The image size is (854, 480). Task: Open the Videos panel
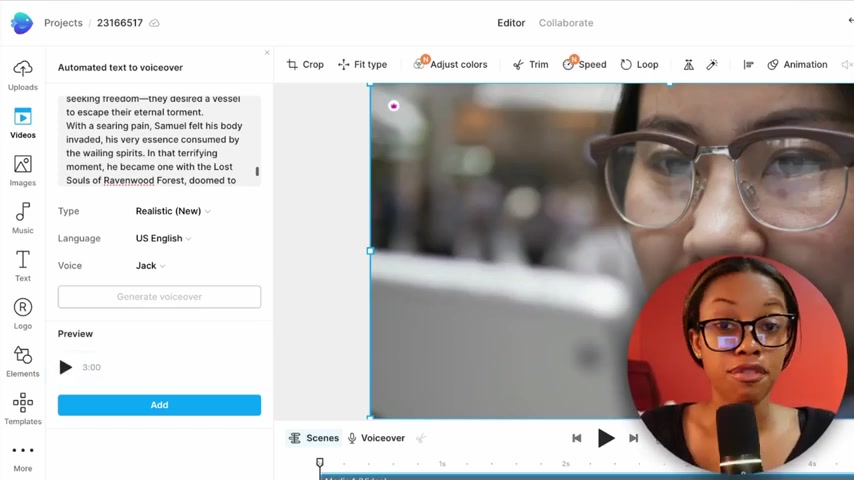[22, 123]
